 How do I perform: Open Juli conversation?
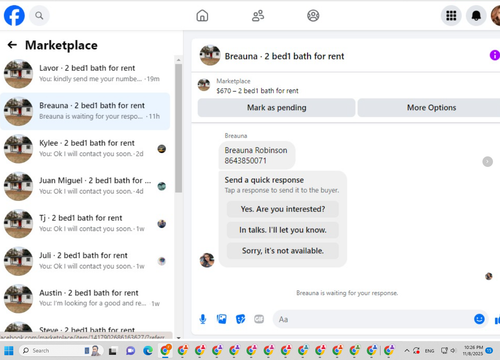pyautogui.click(x=85, y=261)
